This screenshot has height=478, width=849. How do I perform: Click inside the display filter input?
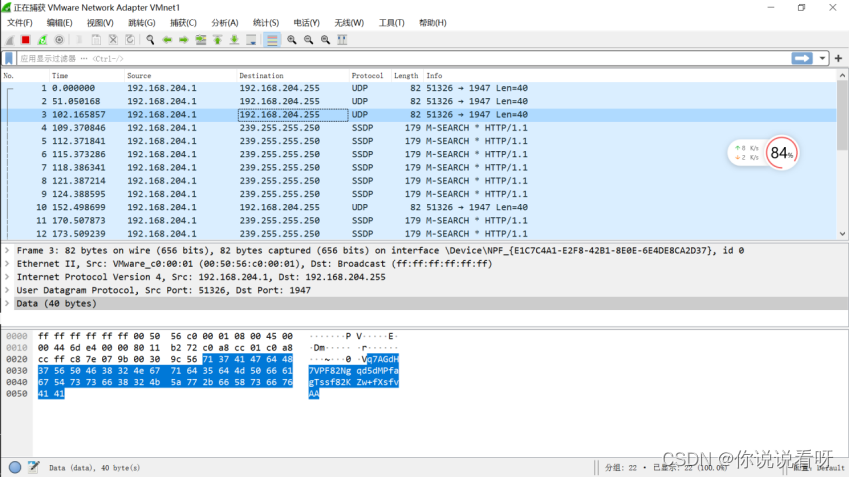[403, 58]
